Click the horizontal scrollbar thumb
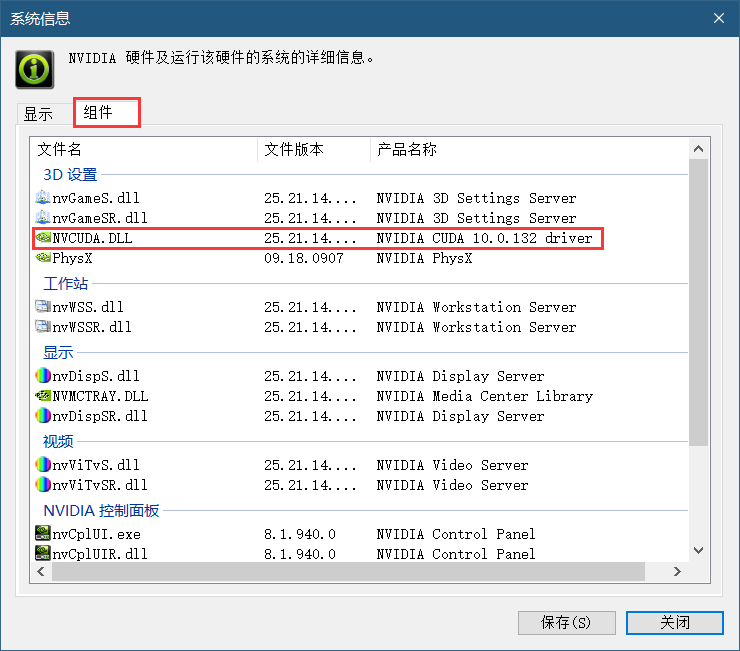This screenshot has width=740, height=651. coord(348,572)
